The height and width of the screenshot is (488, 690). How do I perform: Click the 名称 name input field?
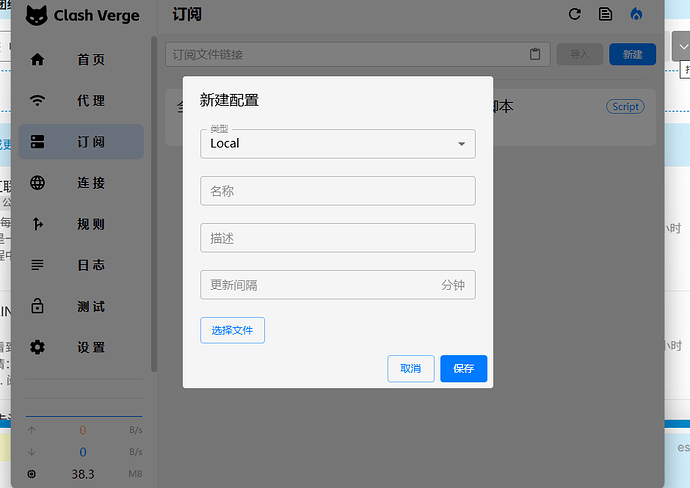[x=338, y=191]
